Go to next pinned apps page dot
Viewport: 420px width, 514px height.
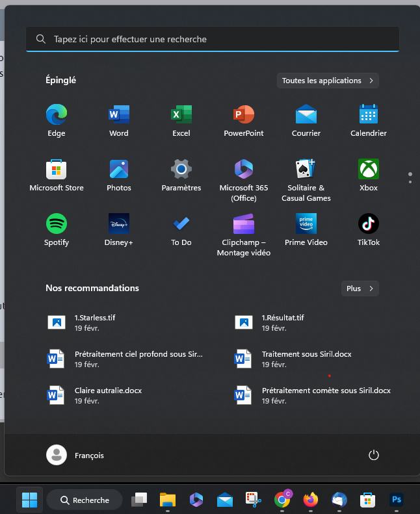410,182
